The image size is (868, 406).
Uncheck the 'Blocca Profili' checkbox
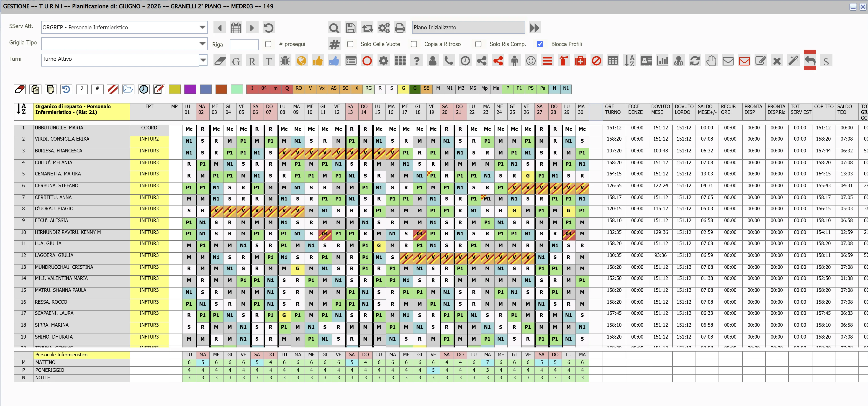[540, 44]
